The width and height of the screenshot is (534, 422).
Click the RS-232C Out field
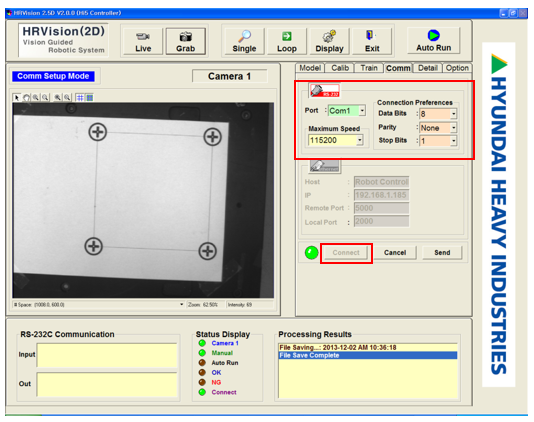107,385
